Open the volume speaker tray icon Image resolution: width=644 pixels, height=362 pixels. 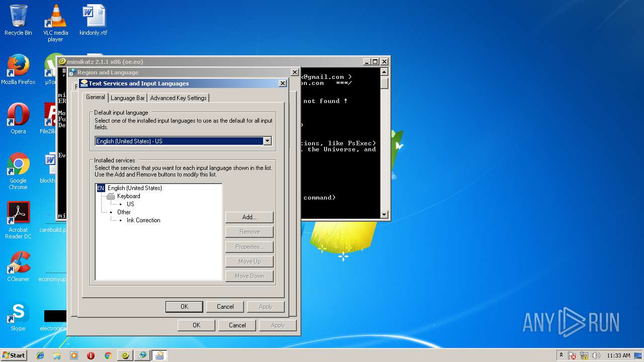[596, 355]
